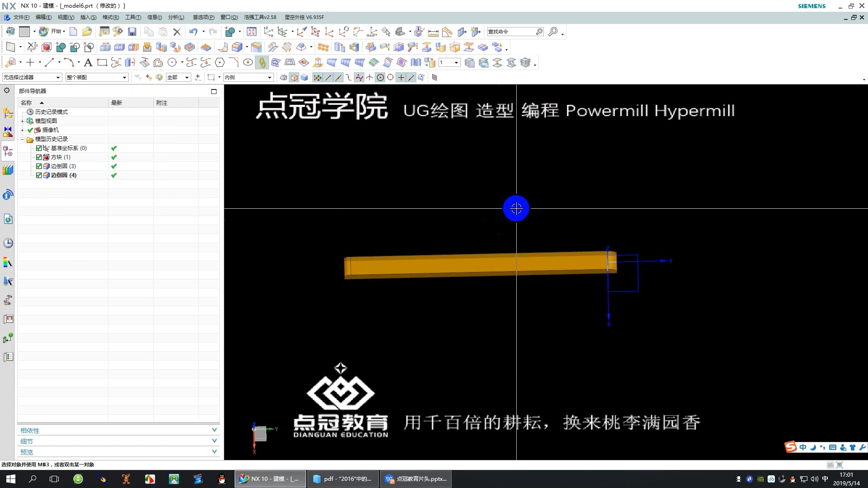
Task: Open 点冠教育片头.pptx from the taskbar
Action: pyautogui.click(x=415, y=479)
